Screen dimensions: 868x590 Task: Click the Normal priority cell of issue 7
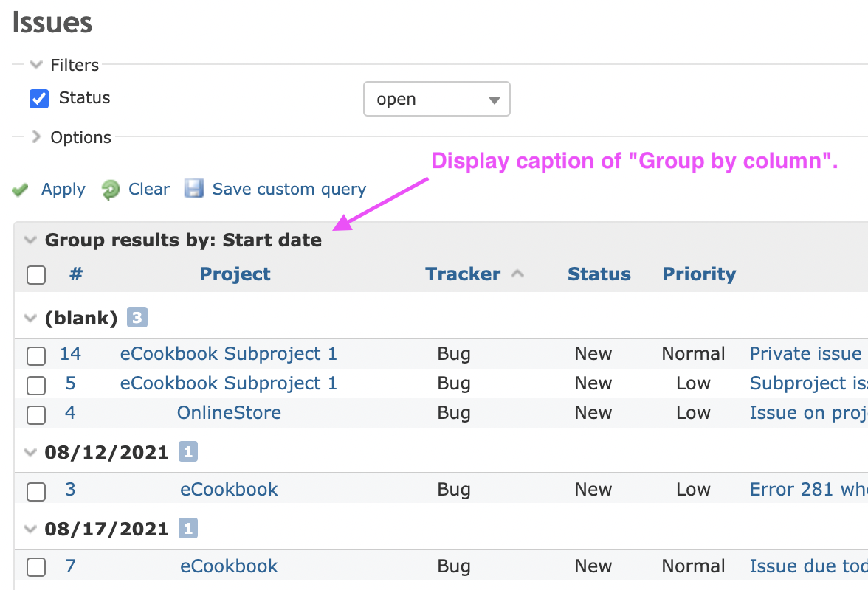(x=693, y=566)
